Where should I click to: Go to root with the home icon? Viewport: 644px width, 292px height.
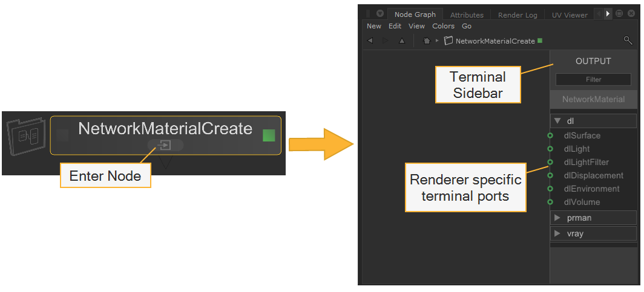coord(426,41)
